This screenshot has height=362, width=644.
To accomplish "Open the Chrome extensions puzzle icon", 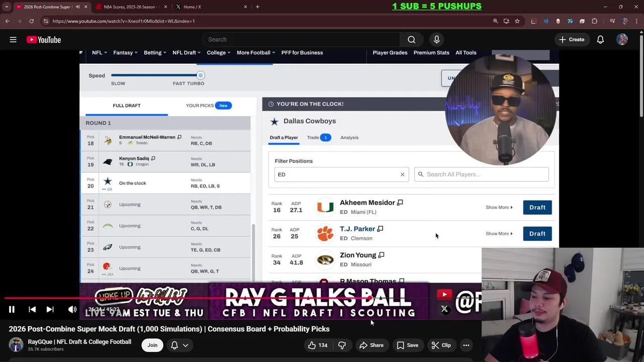I will tap(595, 21).
